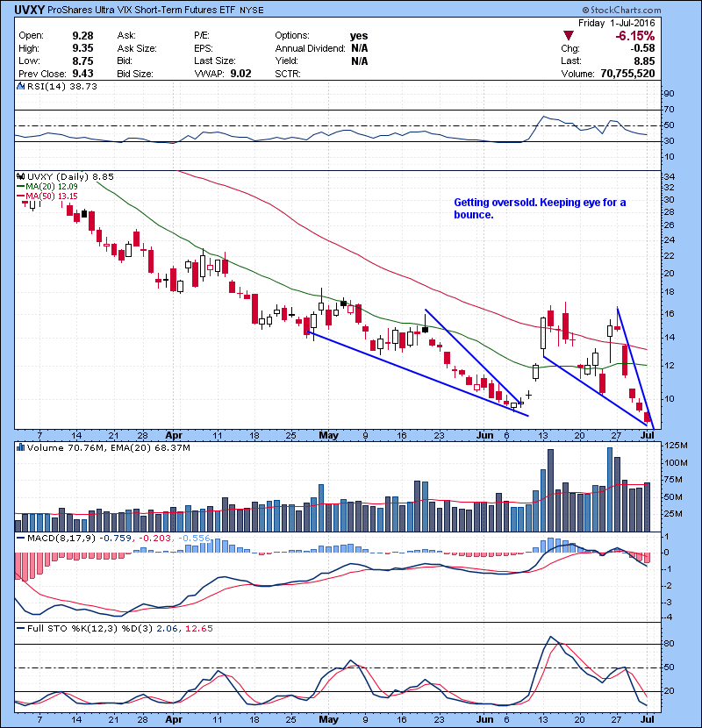Screen dimensions: 702x728
Task: Click the MACD signal value -0.203
Action: tap(154, 539)
